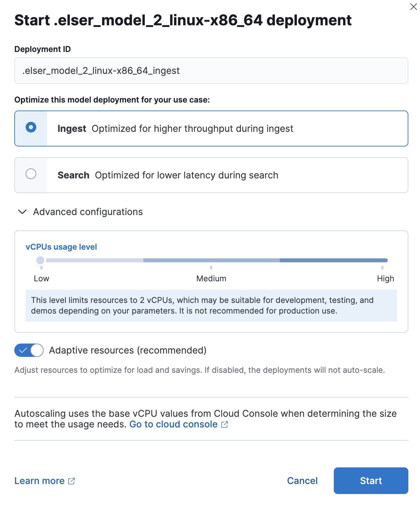Click the Deployment ID input field
Screen dimensions: 420x506
click(x=211, y=71)
